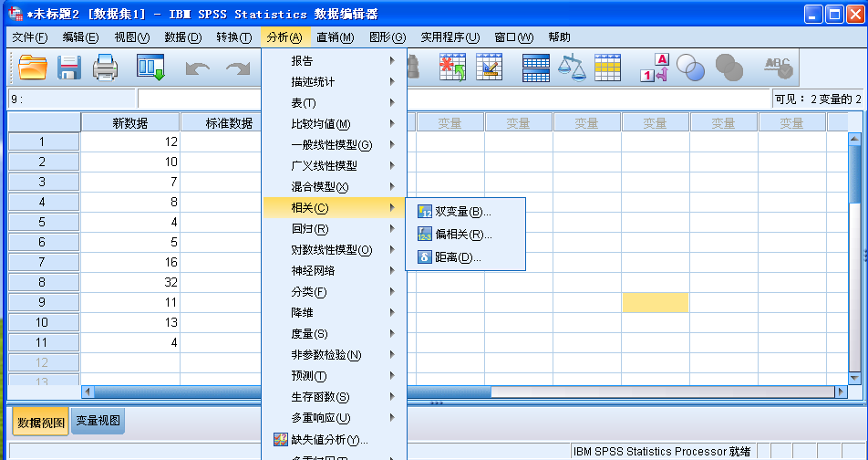Expand the 一般线性模型(G) submenu
Screen dimensions: 868x460
(335, 145)
